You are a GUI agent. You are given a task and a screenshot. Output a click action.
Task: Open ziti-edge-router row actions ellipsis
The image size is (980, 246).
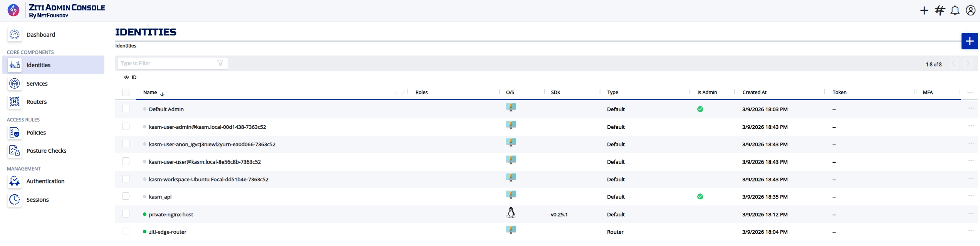971,231
